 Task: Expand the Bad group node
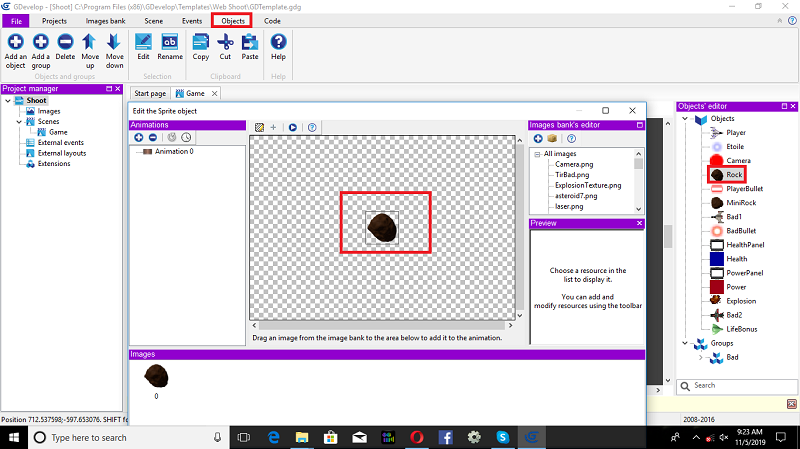click(700, 357)
